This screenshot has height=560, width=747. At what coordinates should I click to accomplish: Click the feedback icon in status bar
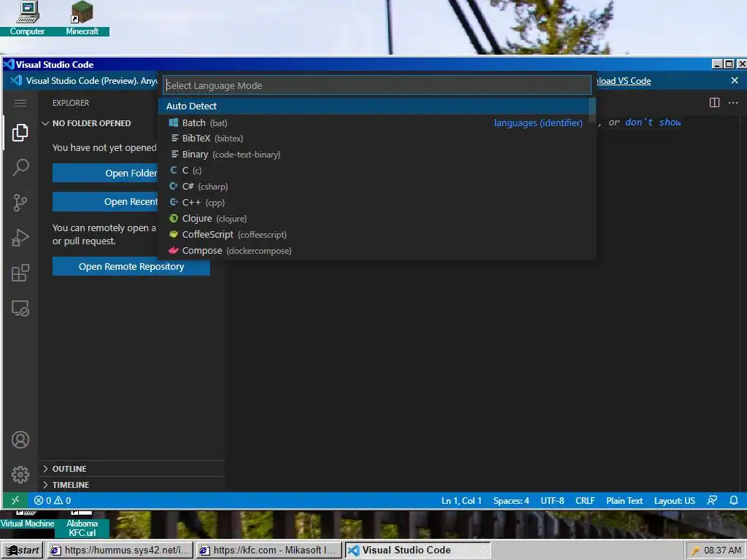[x=712, y=500]
